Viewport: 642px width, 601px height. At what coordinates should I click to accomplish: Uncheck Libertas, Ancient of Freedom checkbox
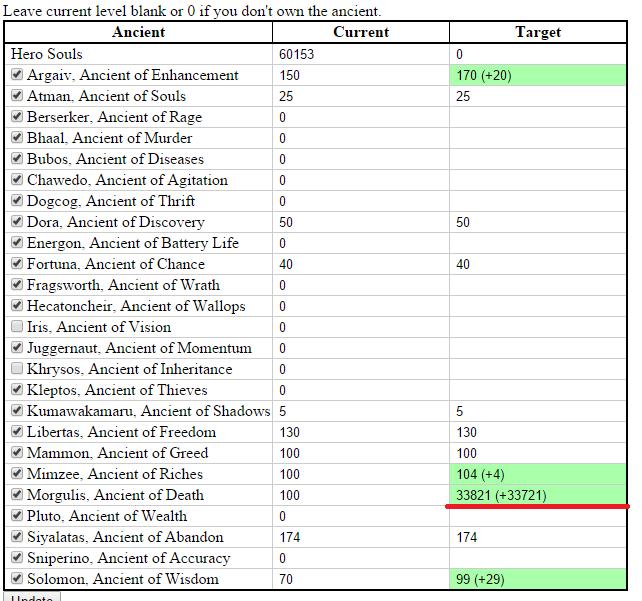[x=17, y=431]
